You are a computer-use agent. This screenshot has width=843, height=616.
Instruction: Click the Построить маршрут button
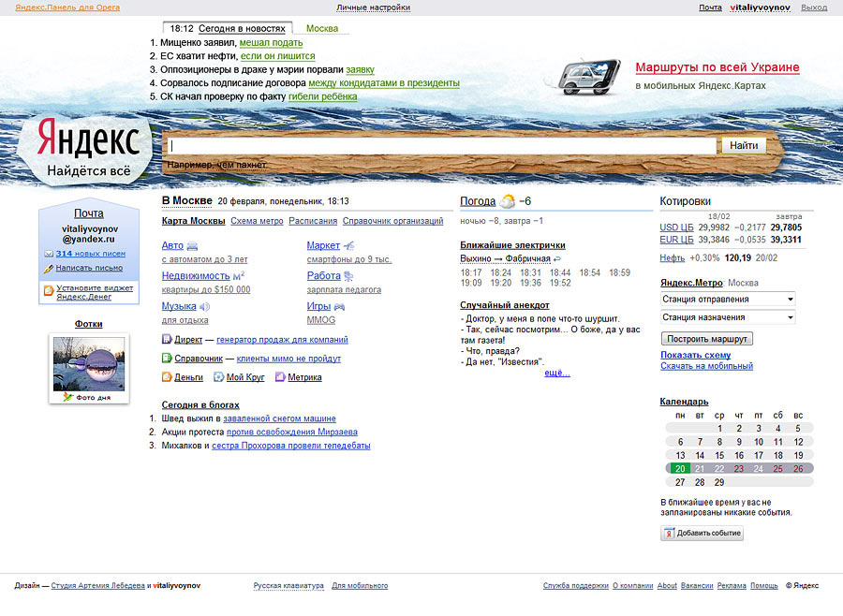pyautogui.click(x=706, y=338)
